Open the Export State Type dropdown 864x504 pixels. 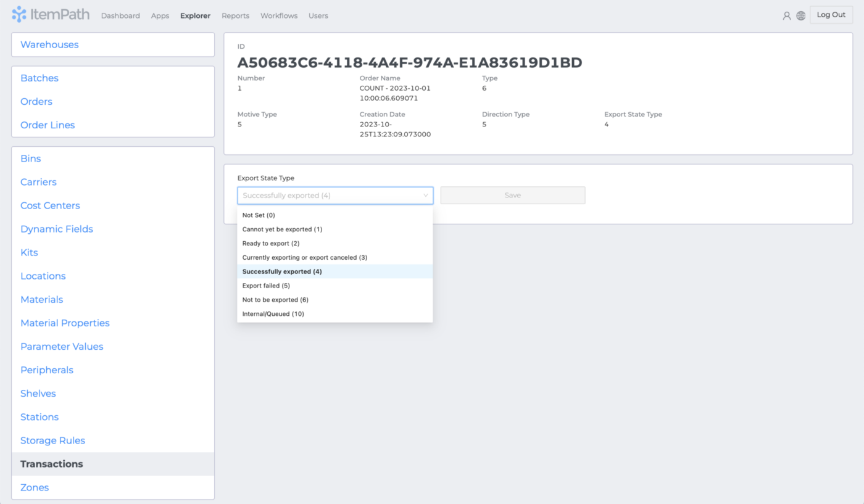click(335, 195)
